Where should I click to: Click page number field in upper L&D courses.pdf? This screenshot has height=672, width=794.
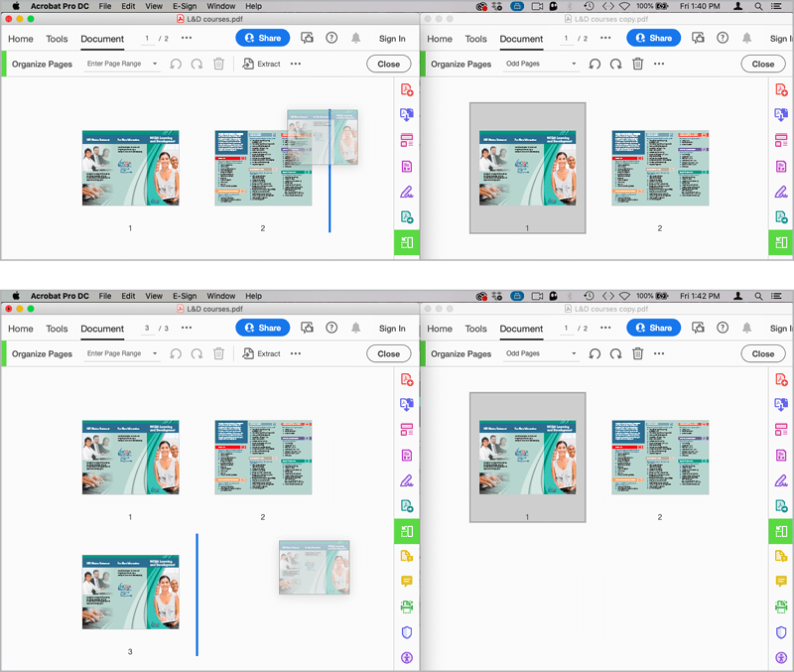click(x=147, y=39)
